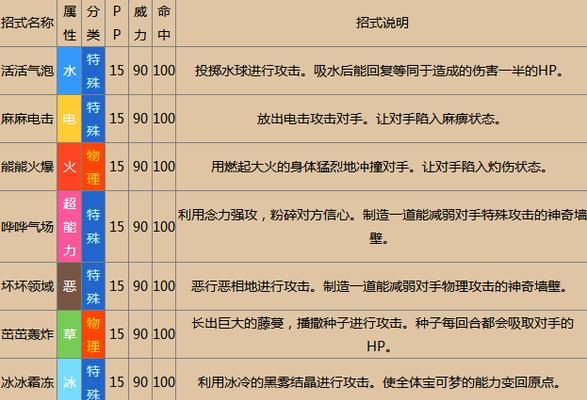Screen dimensions: 587x400
Task: Click the 威力 column header
Action: coord(140,23)
